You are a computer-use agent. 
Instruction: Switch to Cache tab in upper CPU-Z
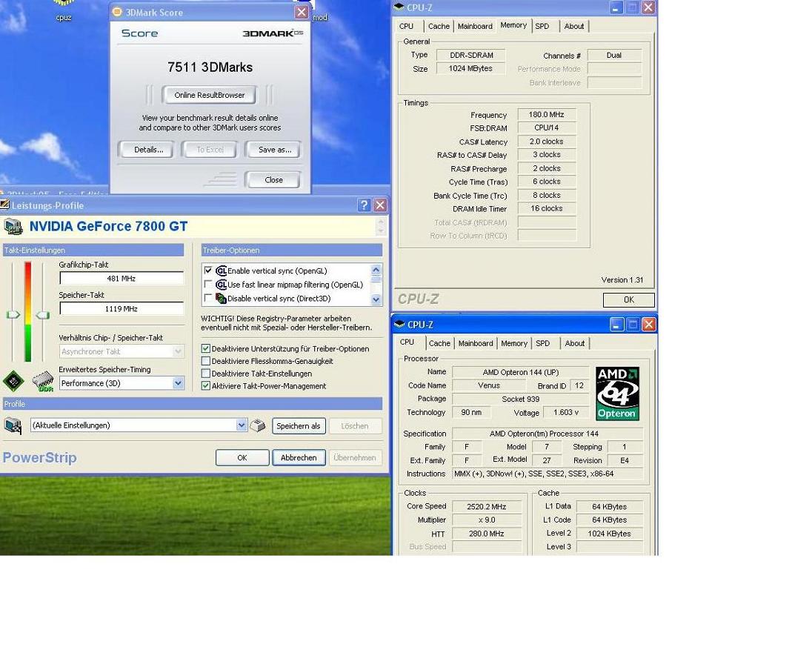click(439, 27)
